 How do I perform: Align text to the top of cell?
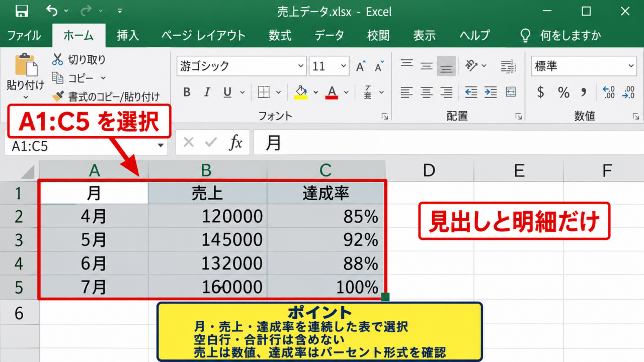click(x=407, y=65)
